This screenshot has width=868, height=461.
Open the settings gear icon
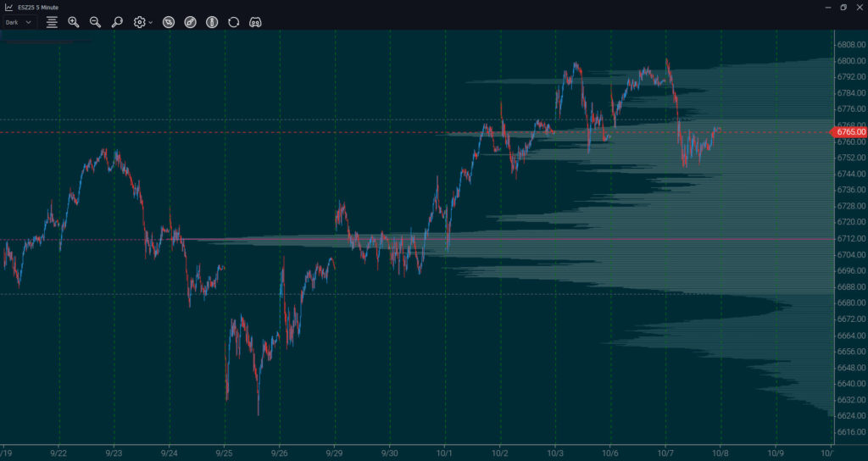click(x=139, y=22)
